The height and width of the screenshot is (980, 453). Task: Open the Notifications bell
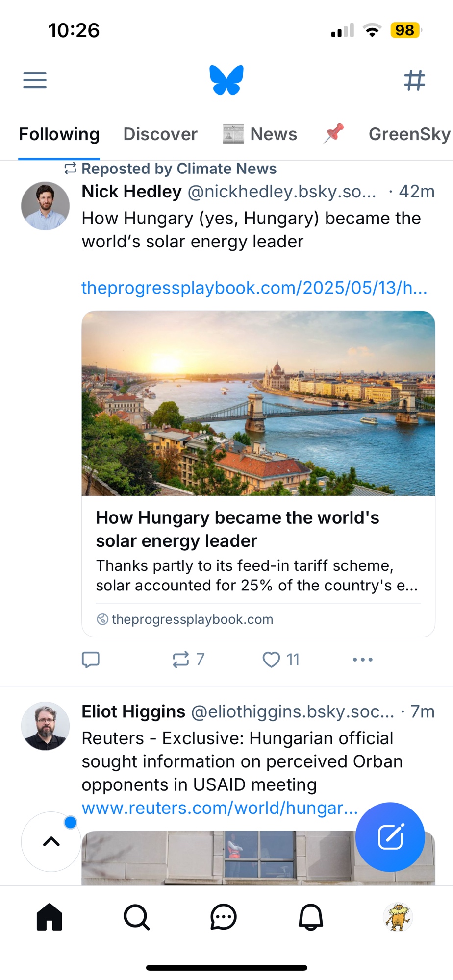pos(311,917)
